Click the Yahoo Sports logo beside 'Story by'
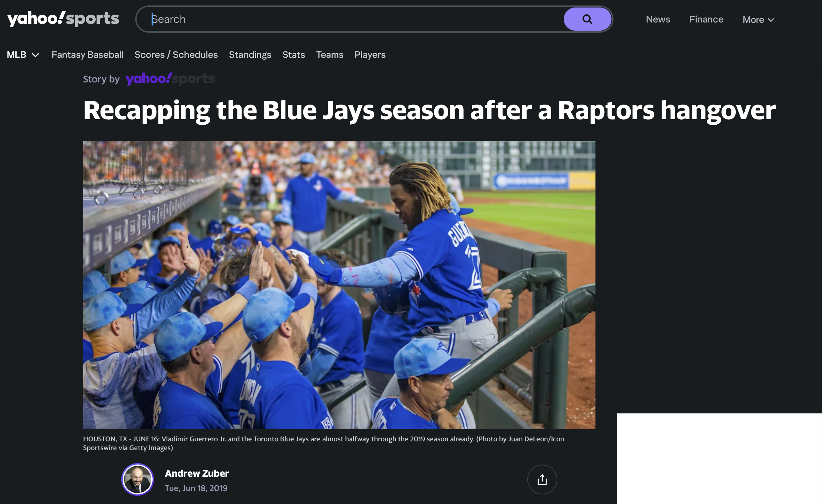822x504 pixels. (170, 79)
